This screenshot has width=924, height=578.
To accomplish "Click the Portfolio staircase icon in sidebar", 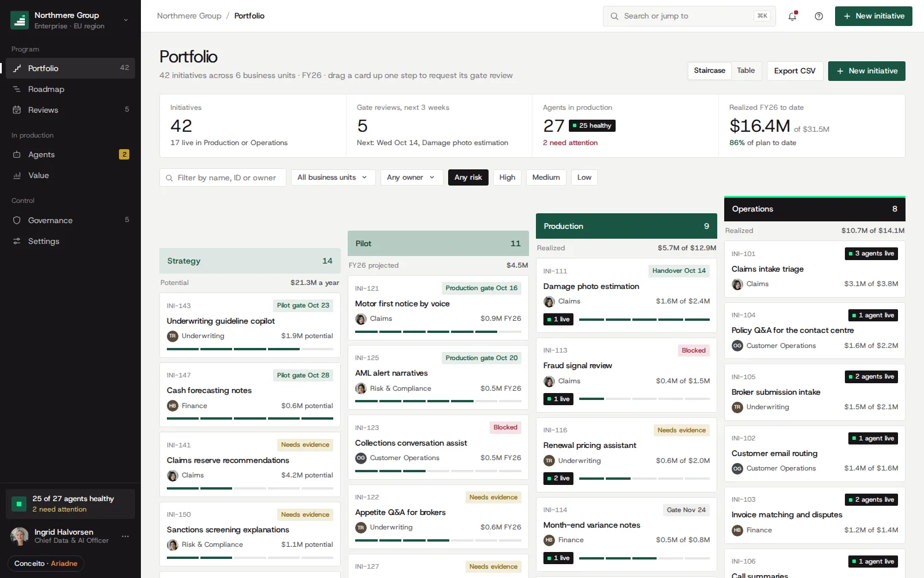I will click(17, 68).
